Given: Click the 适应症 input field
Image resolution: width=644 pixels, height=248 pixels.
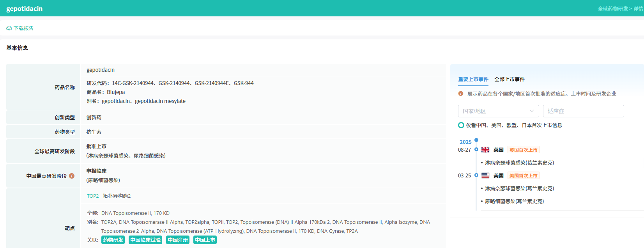Looking at the screenshot, I should [x=584, y=111].
